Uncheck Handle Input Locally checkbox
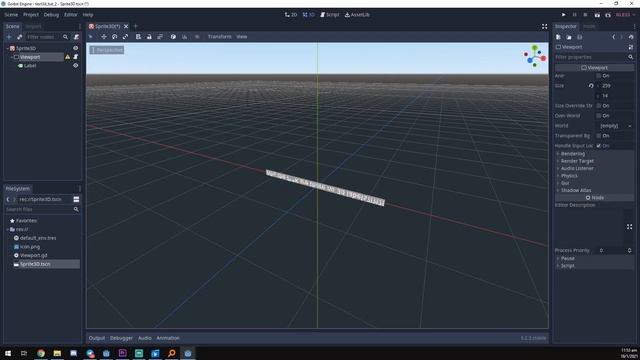Viewport: 640px width, 360px height. pyautogui.click(x=599, y=146)
